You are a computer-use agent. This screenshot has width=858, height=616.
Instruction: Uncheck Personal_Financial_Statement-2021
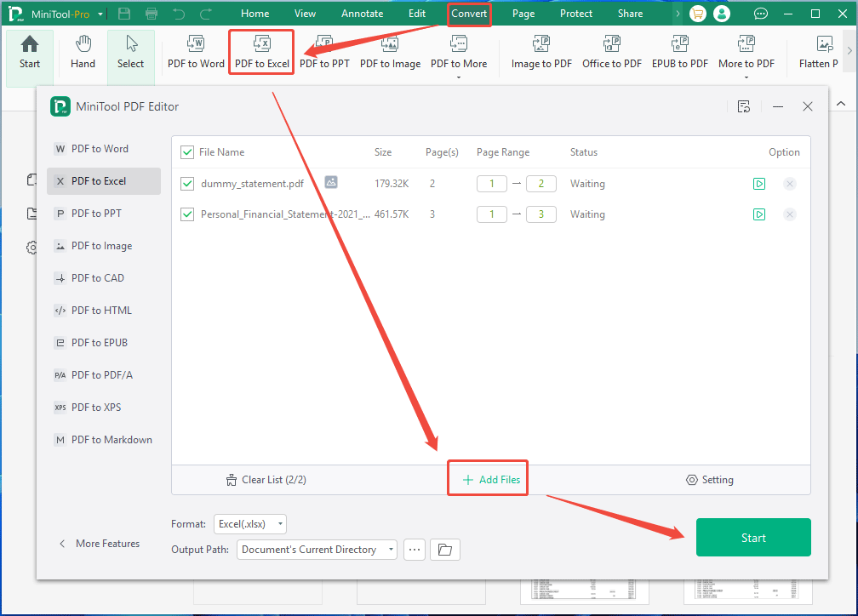tap(187, 214)
